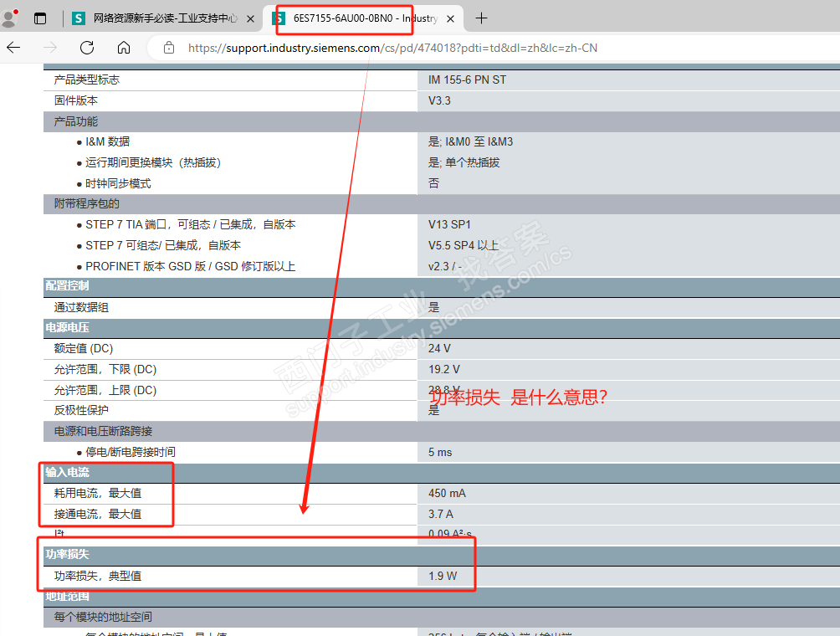The image size is (840, 636).
Task: Select the 1.9 W value
Action: click(x=443, y=577)
